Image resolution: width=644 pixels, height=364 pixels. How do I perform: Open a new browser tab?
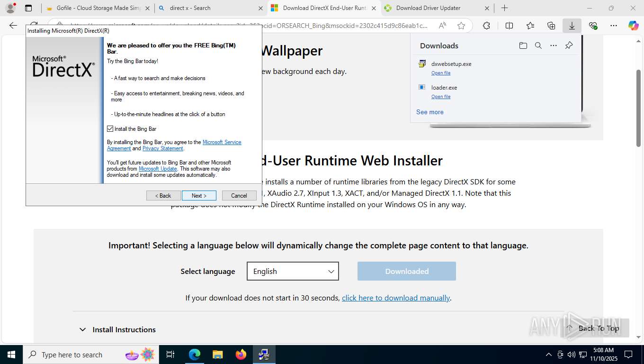coord(505,8)
